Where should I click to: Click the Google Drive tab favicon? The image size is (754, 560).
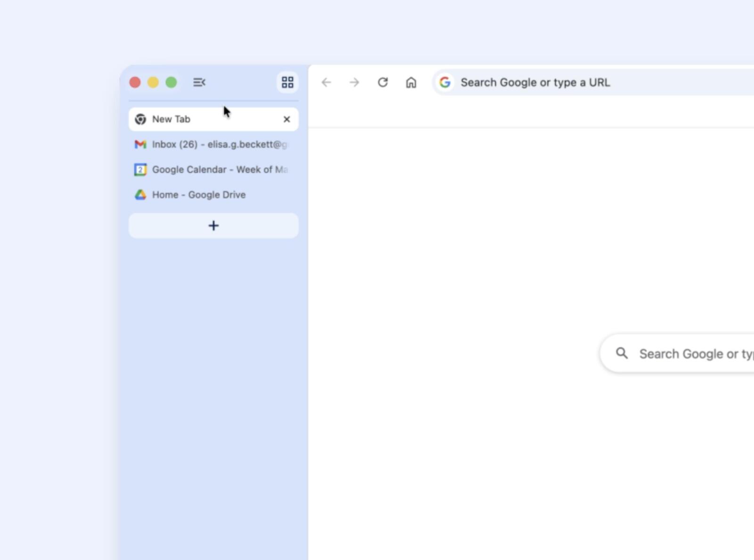coord(140,195)
